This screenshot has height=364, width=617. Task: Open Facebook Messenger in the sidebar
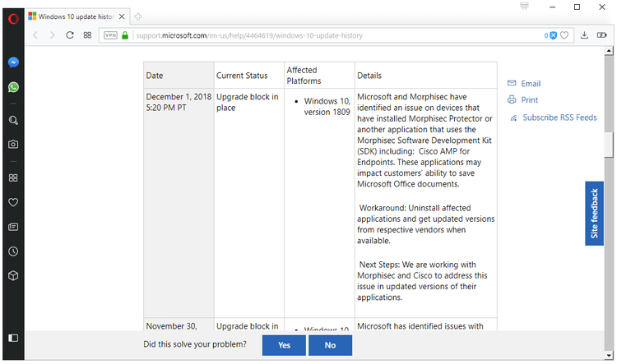13,62
